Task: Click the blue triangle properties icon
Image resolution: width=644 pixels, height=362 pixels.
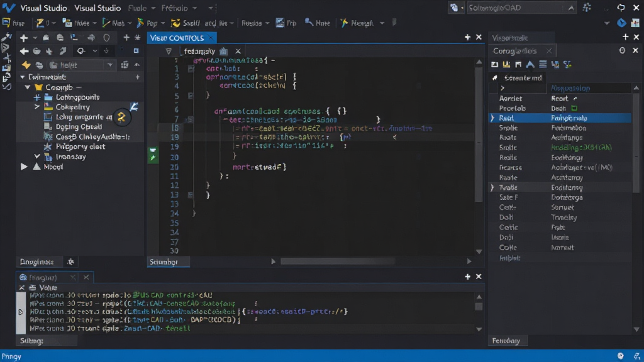Action: coord(530,65)
